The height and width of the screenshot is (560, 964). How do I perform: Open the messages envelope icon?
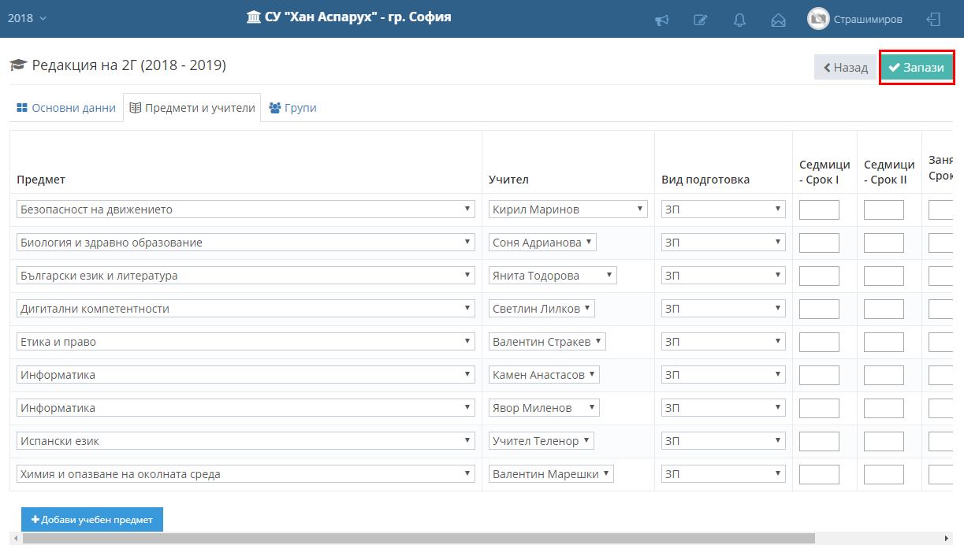pos(778,20)
